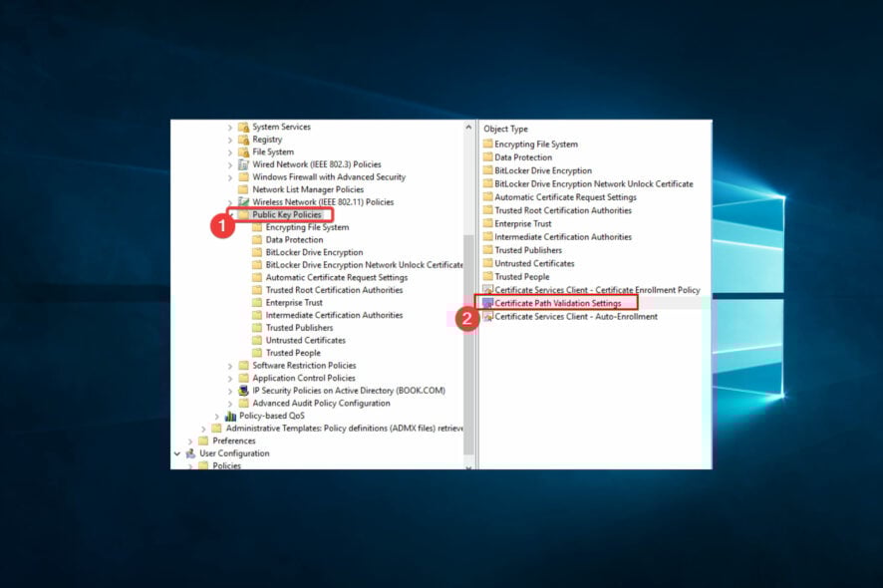The width and height of the screenshot is (883, 588).
Task: Click the IP Security Policies on Active Directory icon
Action: tap(243, 391)
